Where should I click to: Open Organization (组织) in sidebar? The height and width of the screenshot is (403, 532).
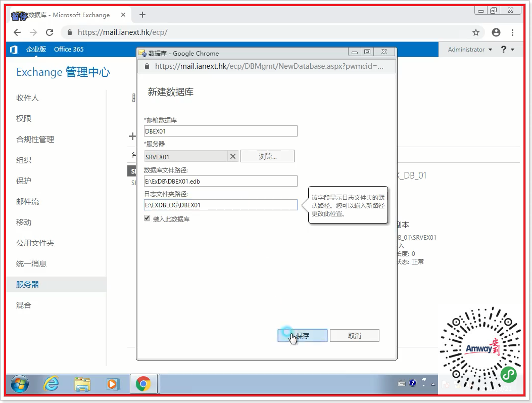coord(23,160)
